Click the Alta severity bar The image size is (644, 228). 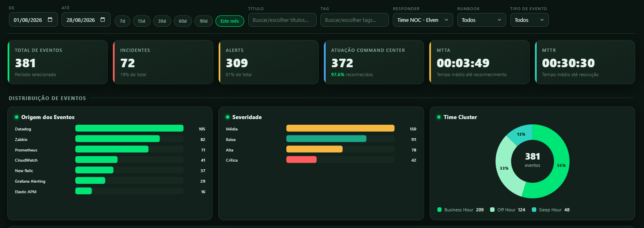click(314, 149)
